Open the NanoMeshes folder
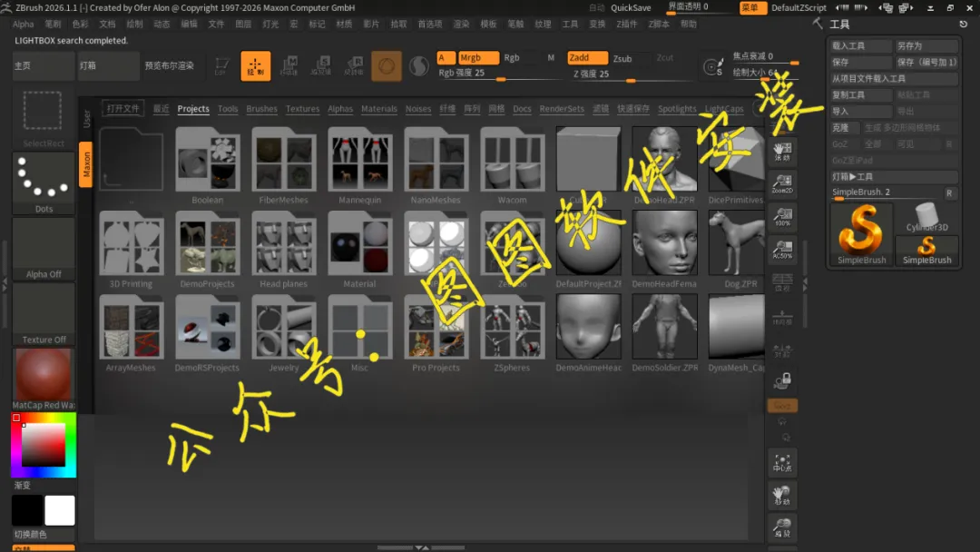This screenshot has height=552, width=980. coord(436,165)
